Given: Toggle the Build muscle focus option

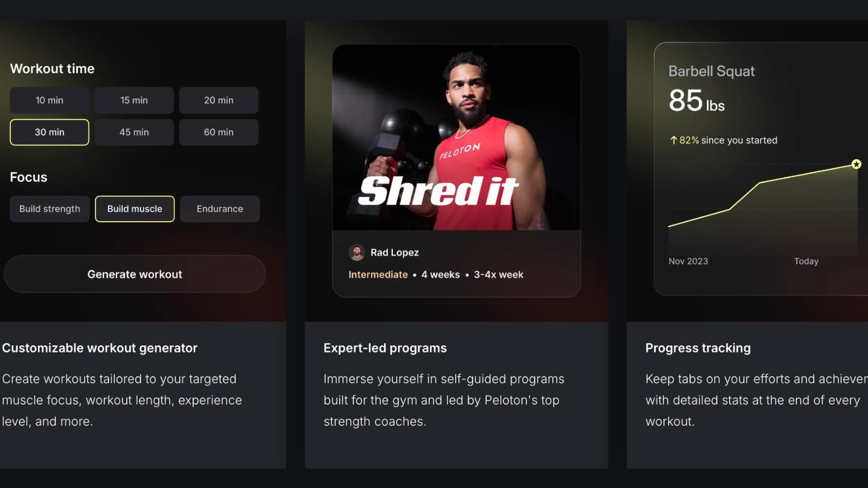Looking at the screenshot, I should pos(135,209).
